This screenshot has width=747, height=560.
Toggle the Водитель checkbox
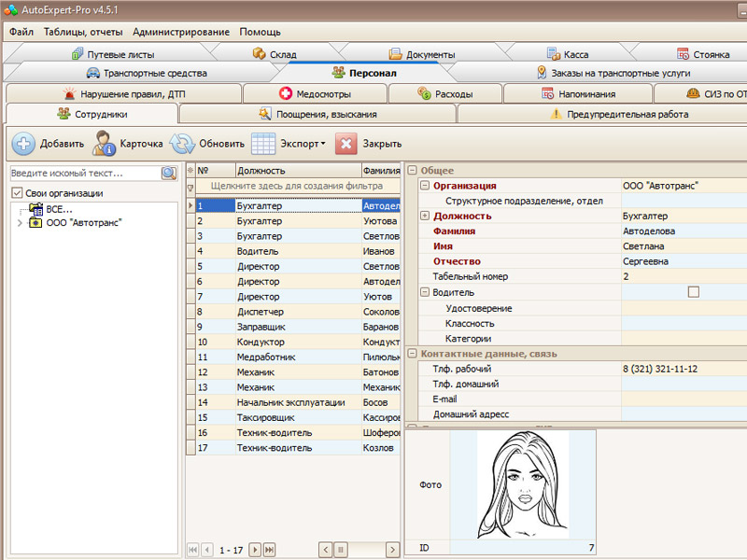693,292
